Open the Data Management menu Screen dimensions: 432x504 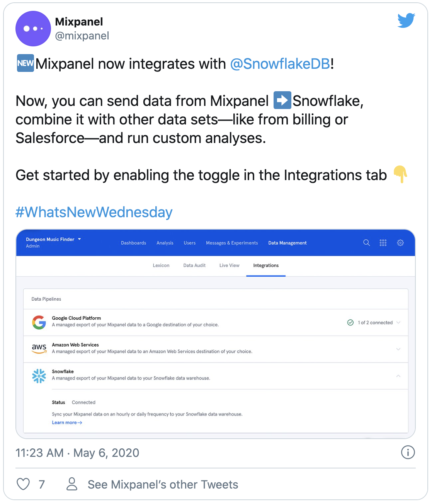coord(287,243)
